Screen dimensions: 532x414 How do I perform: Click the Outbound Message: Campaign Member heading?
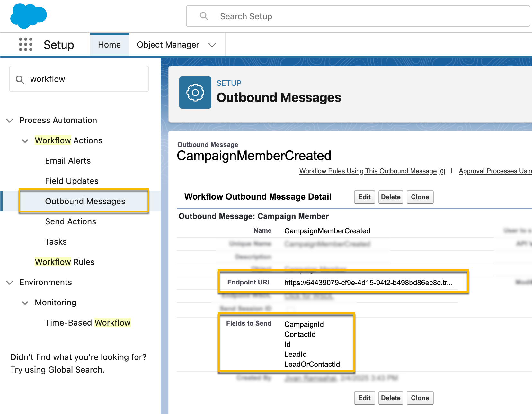pyautogui.click(x=253, y=216)
